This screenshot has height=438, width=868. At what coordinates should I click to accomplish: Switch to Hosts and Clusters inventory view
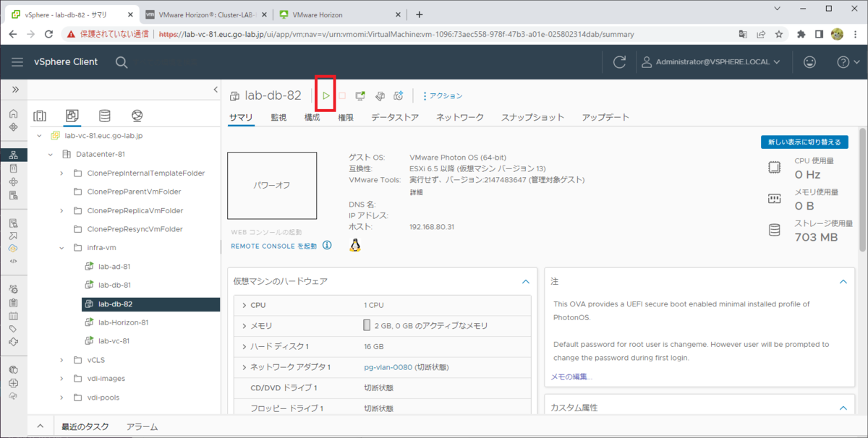pos(40,116)
